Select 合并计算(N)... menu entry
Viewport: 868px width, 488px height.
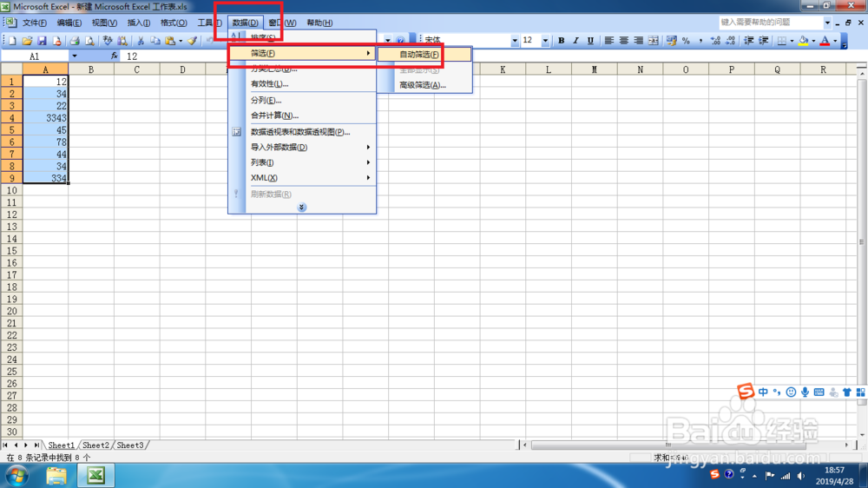tap(302, 115)
